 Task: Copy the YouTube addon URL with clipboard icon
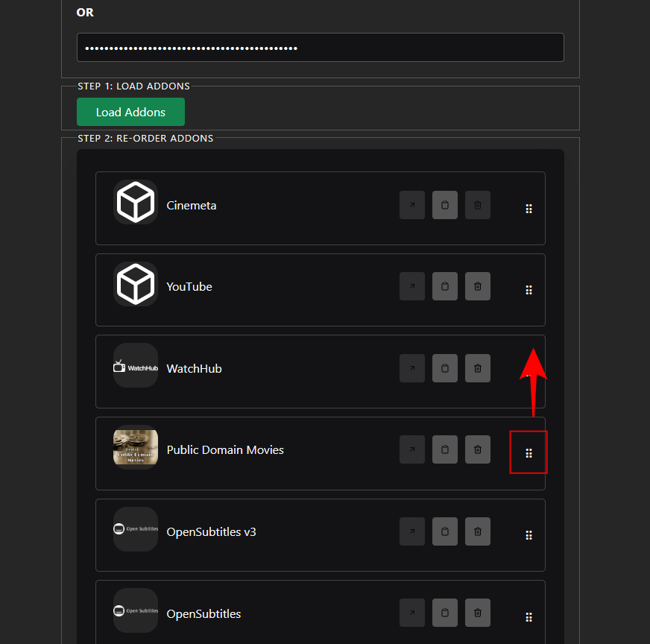[445, 286]
